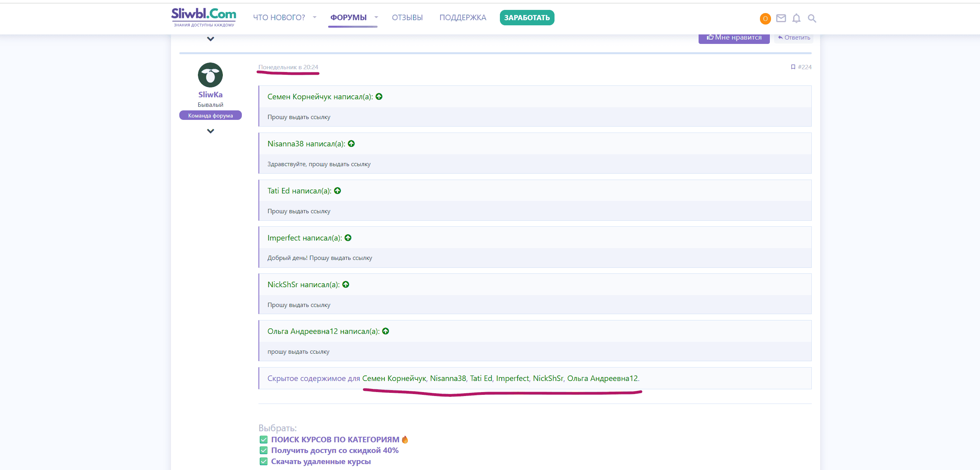Go to ПОДДЕРЖКА menu item
The height and width of the screenshot is (470, 980).
click(x=463, y=17)
